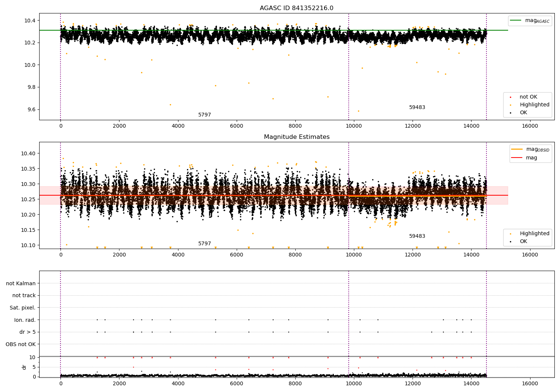Click the not track row label
The image size is (560, 392).
coord(24,295)
